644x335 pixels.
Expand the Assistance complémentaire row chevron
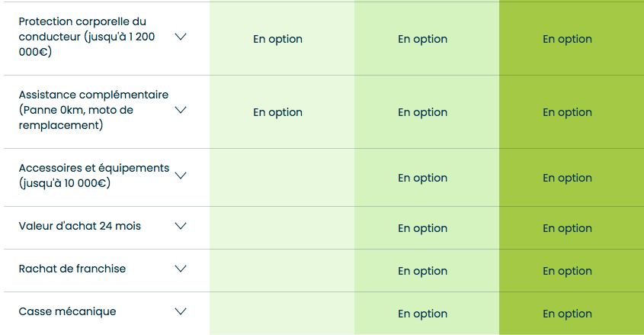pyautogui.click(x=181, y=110)
